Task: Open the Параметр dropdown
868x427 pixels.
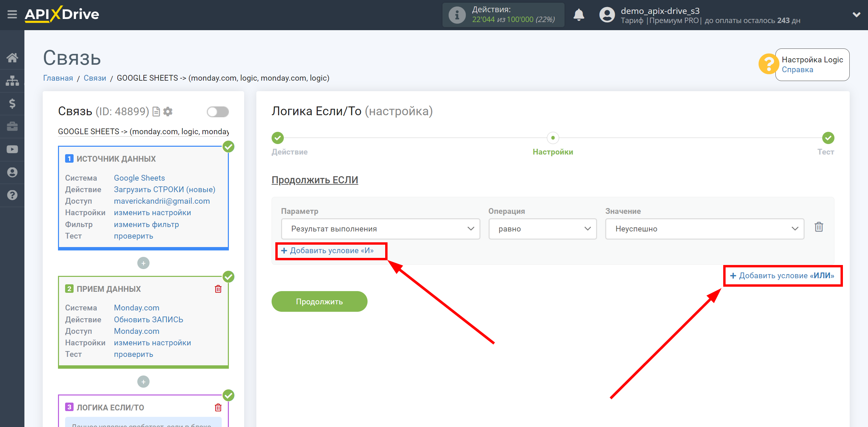Action: point(380,229)
